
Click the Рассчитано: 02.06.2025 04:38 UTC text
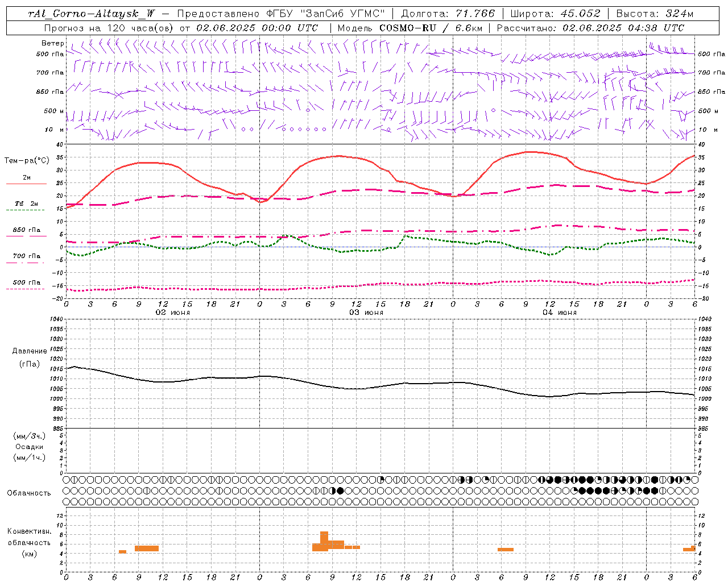tap(590, 28)
